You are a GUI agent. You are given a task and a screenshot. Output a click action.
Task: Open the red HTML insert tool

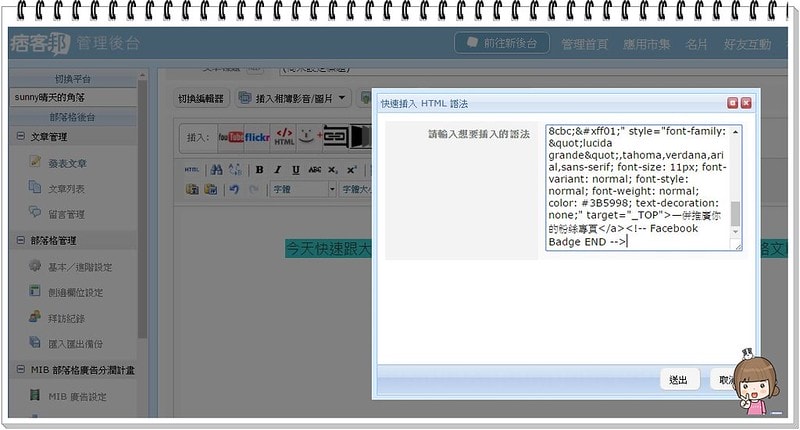[x=284, y=137]
